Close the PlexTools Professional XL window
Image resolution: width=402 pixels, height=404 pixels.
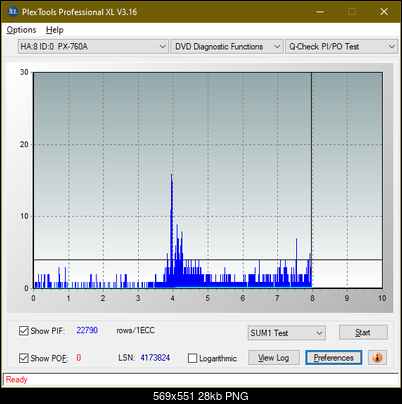pyautogui.click(x=384, y=12)
